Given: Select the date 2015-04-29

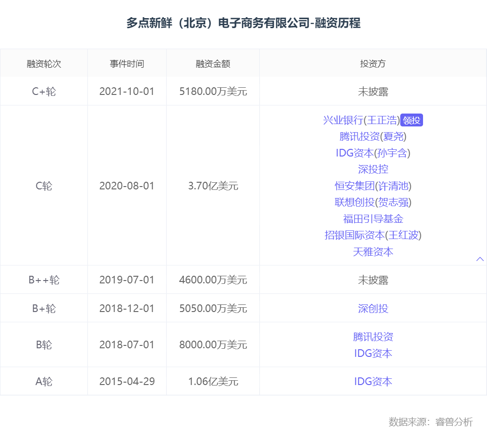Looking at the screenshot, I should (x=127, y=382).
